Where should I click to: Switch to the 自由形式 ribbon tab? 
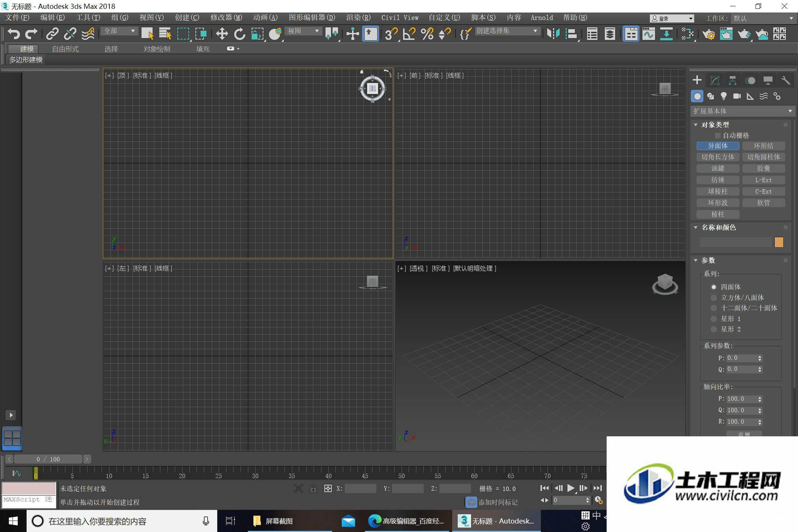[65, 49]
